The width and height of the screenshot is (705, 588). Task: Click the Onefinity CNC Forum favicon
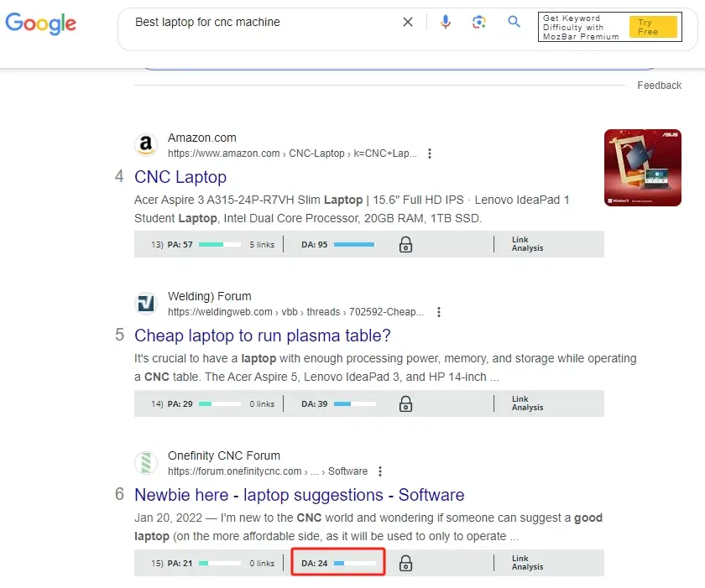146,463
